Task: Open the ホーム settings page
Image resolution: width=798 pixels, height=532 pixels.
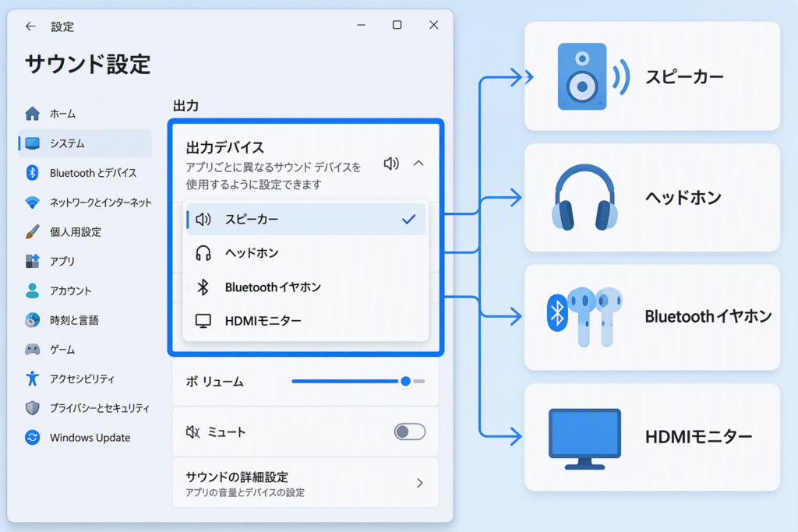Action: (x=85, y=114)
